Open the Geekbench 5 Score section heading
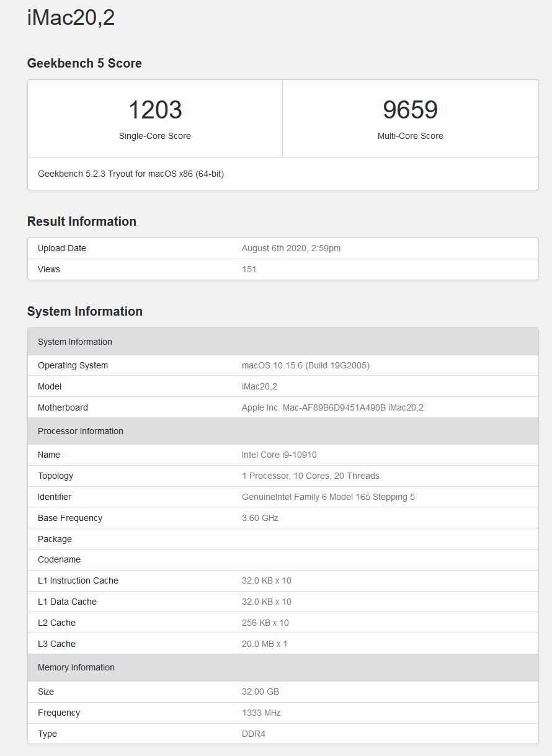This screenshot has width=552, height=756. [84, 63]
